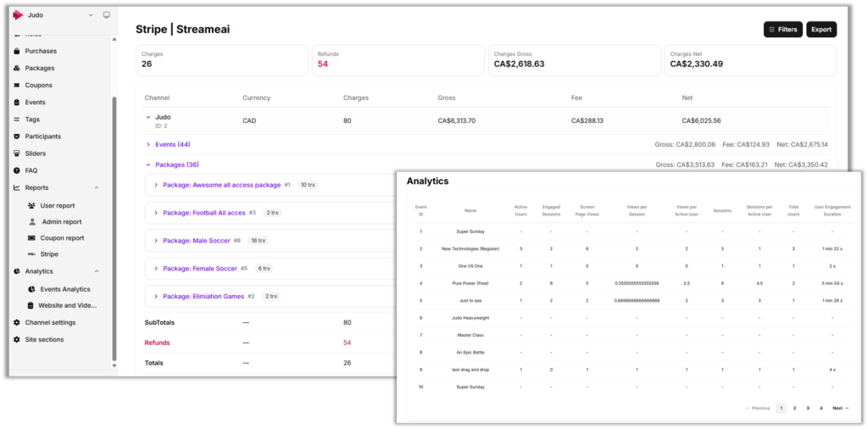
Task: Expand the Events (44) row
Action: point(148,144)
